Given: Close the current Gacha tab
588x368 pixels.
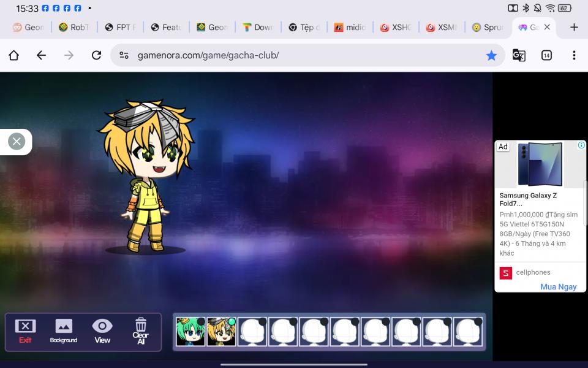Looking at the screenshot, I should (x=547, y=27).
